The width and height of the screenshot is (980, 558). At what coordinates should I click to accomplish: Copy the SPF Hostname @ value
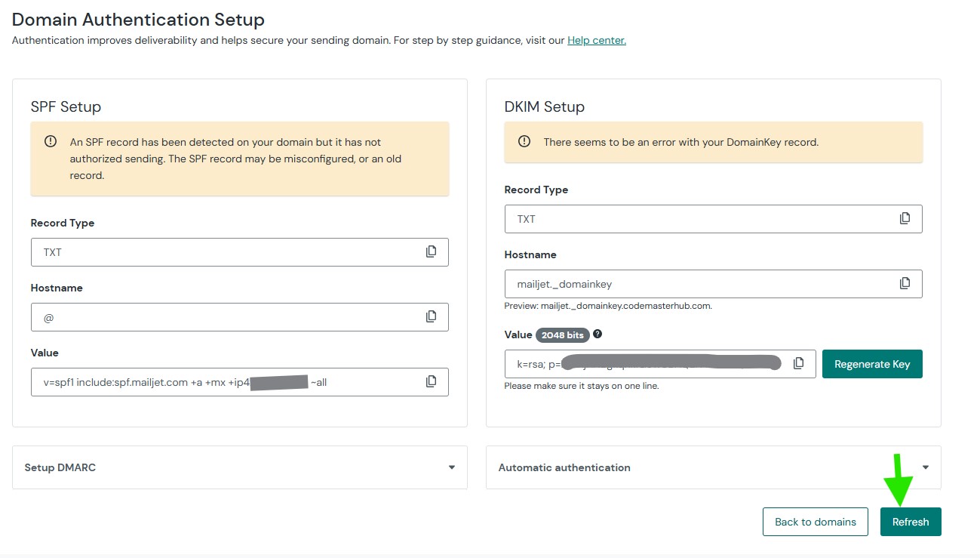click(x=431, y=317)
